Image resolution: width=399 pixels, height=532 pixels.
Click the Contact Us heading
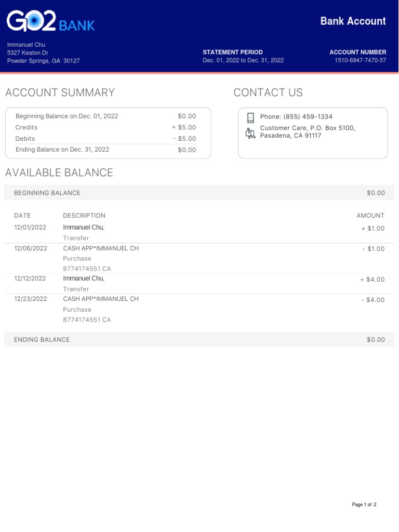coord(268,93)
